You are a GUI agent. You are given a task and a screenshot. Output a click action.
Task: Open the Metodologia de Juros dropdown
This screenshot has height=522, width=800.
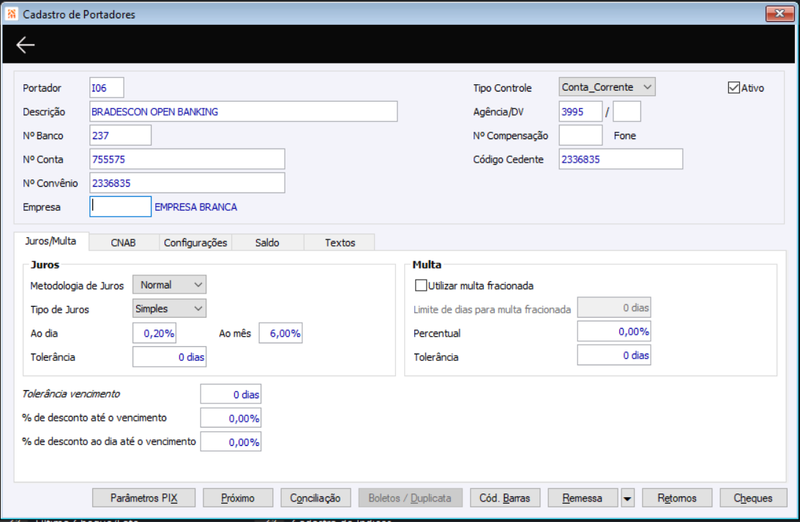[169, 285]
